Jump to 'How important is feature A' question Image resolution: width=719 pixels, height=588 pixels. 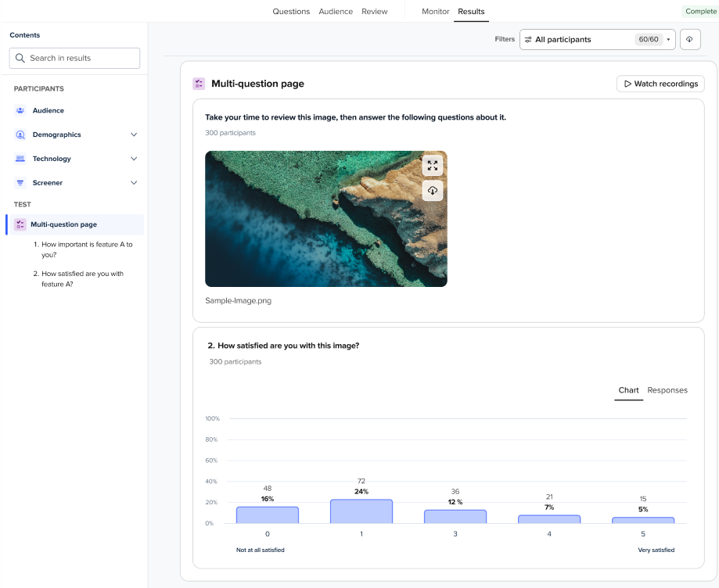83,249
